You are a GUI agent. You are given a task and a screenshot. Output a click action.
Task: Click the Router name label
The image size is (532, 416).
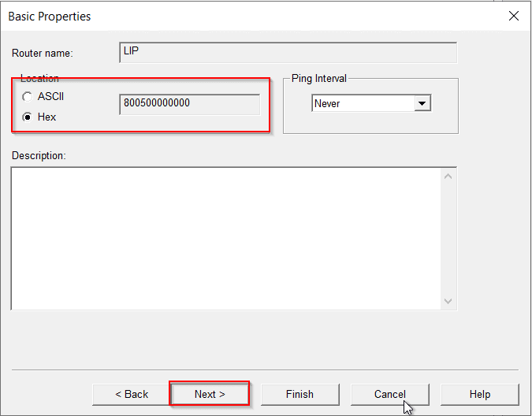(x=42, y=54)
